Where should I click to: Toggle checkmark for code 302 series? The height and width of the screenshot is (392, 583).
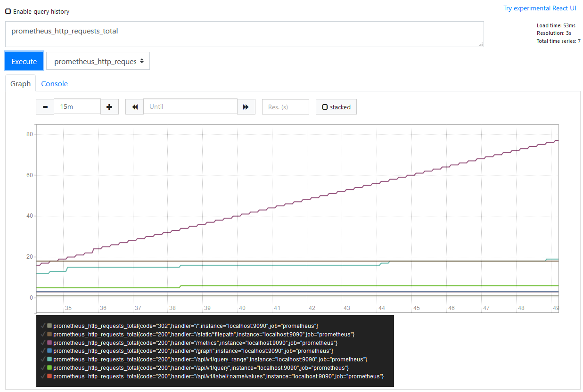click(43, 325)
